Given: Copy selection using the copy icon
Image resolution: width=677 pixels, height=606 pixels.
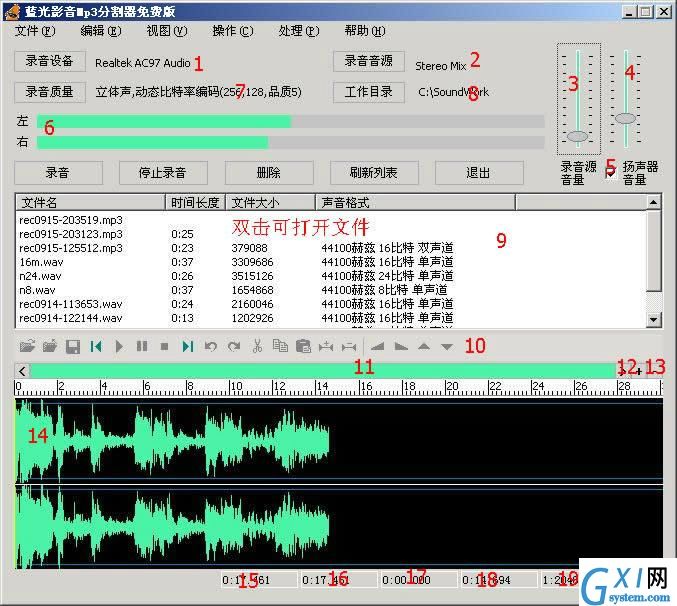Looking at the screenshot, I should [x=280, y=346].
